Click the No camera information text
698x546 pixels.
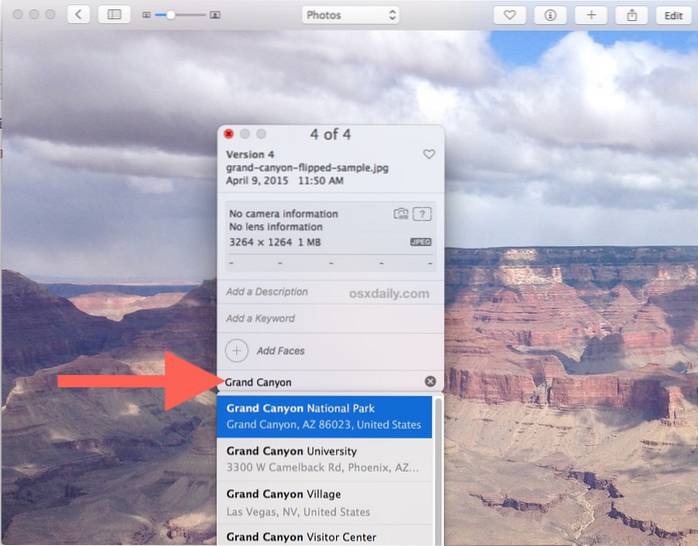tap(284, 214)
